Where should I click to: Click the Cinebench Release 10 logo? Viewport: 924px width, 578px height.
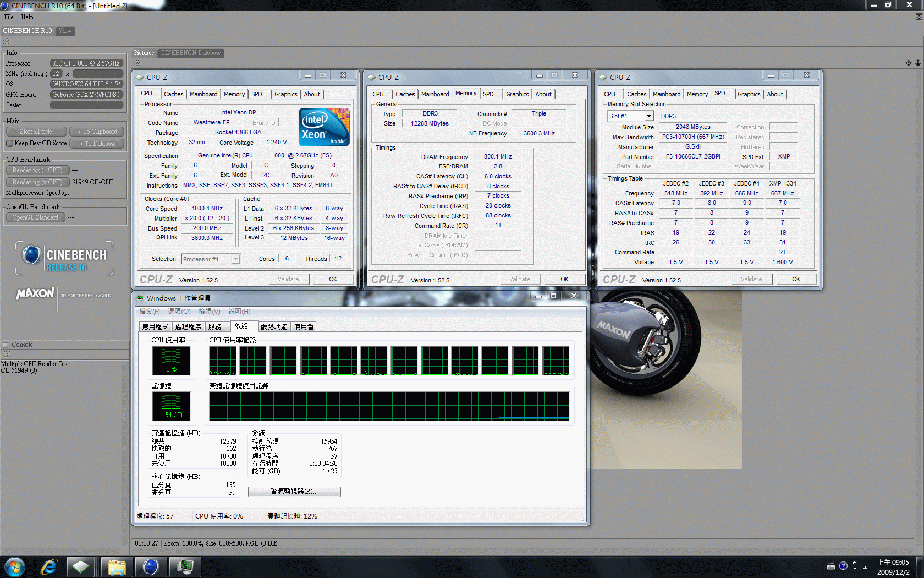[65, 259]
